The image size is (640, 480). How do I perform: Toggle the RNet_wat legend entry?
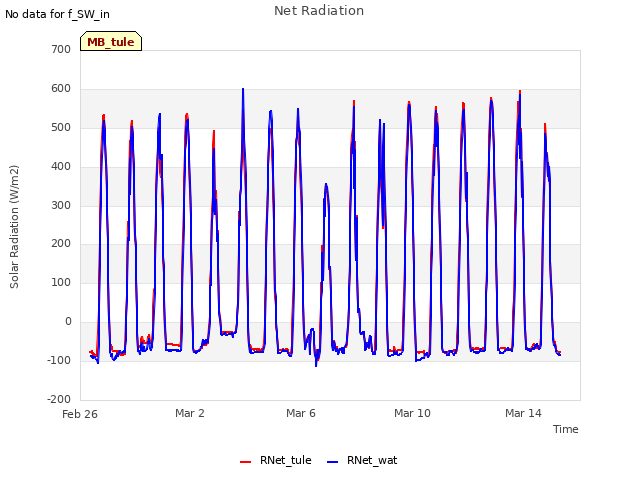click(x=362, y=460)
